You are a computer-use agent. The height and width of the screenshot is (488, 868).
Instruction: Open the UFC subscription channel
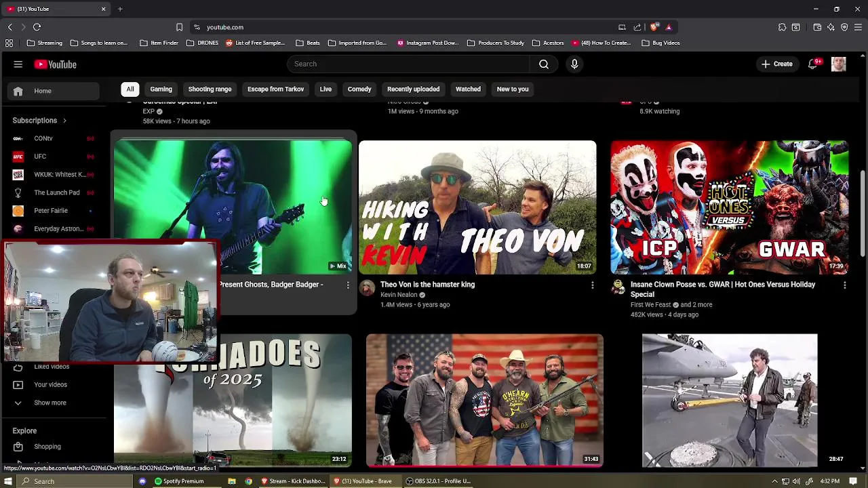[x=54, y=157]
